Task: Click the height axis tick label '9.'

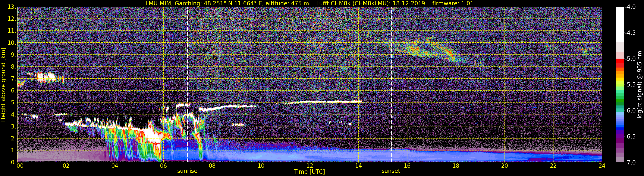Action: click(13, 55)
